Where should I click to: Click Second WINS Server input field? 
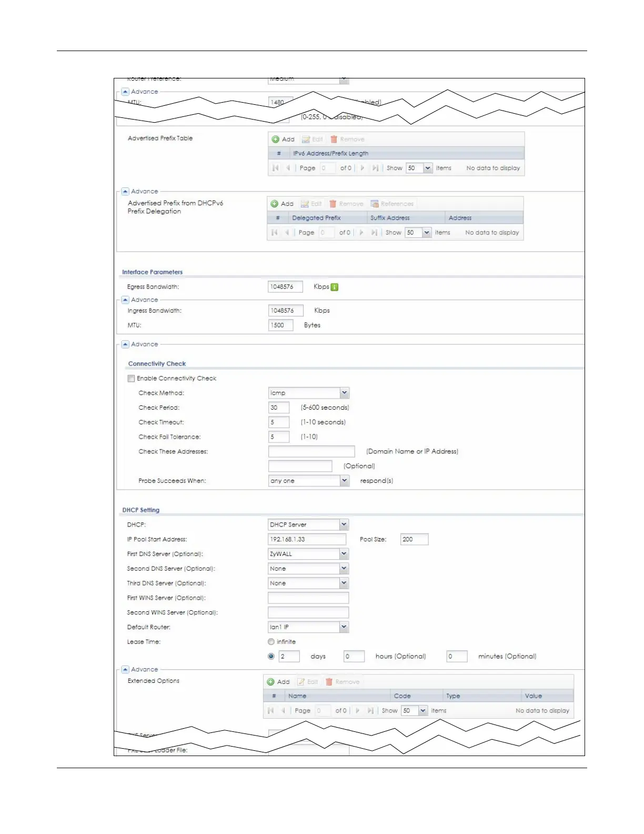(x=308, y=612)
